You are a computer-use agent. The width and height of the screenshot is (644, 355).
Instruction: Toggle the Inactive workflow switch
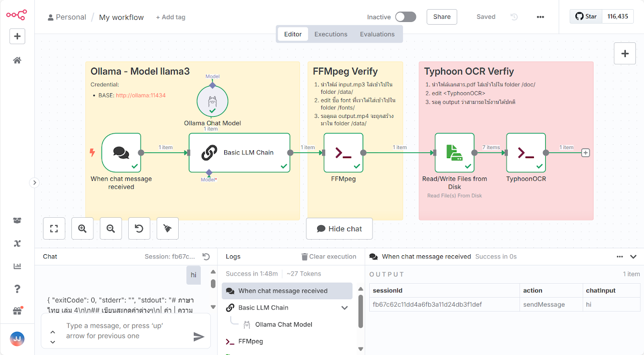click(x=406, y=17)
